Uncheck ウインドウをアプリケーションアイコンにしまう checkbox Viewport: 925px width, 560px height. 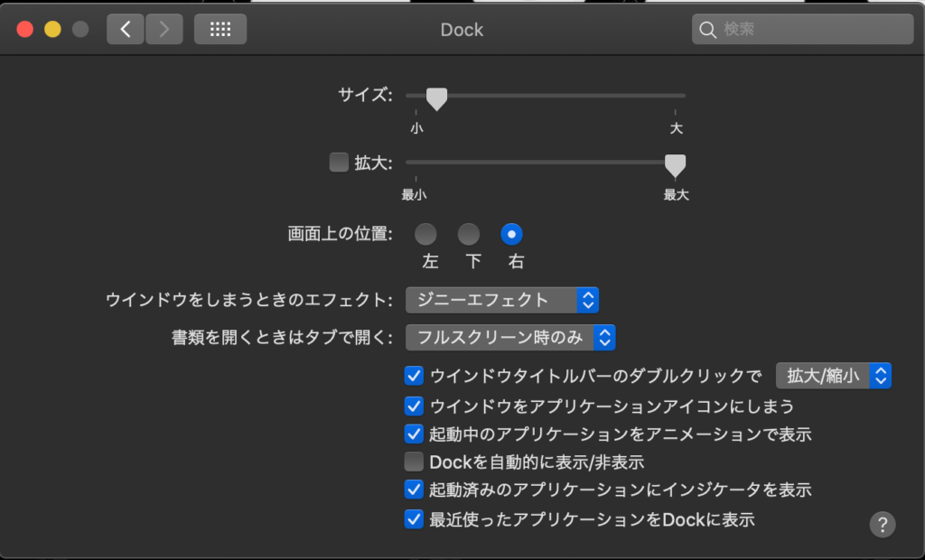point(414,406)
